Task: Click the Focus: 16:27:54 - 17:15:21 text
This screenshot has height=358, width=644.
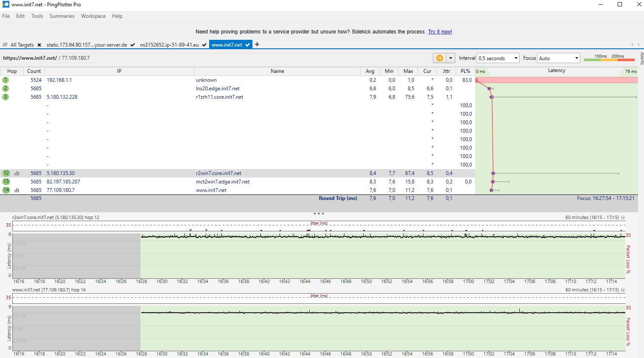Action: pyautogui.click(x=605, y=198)
